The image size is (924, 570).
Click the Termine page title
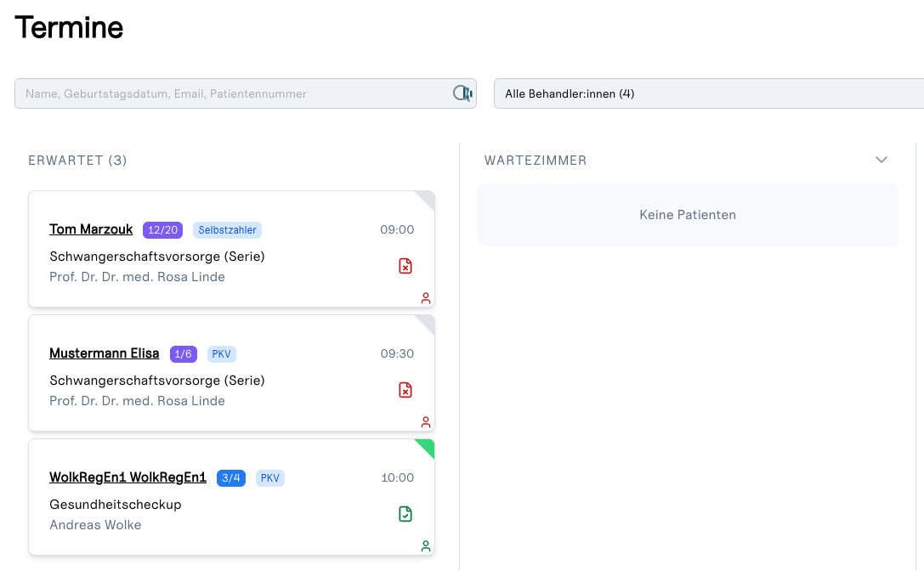click(x=69, y=27)
